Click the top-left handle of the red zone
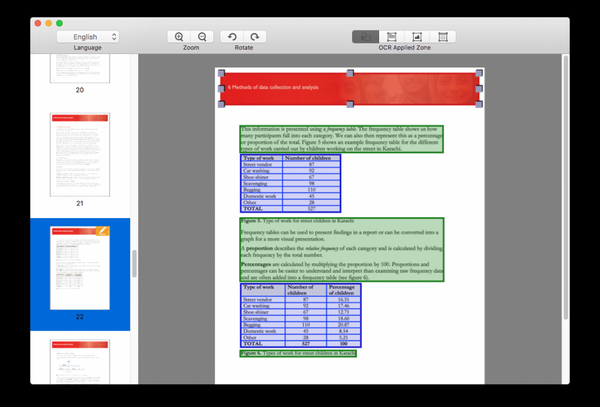 221,73
